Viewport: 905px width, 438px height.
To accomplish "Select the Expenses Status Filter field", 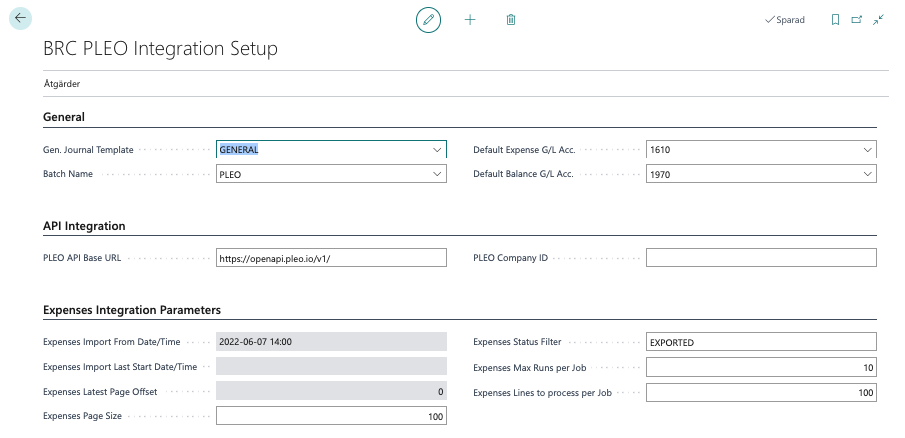I will coord(760,342).
